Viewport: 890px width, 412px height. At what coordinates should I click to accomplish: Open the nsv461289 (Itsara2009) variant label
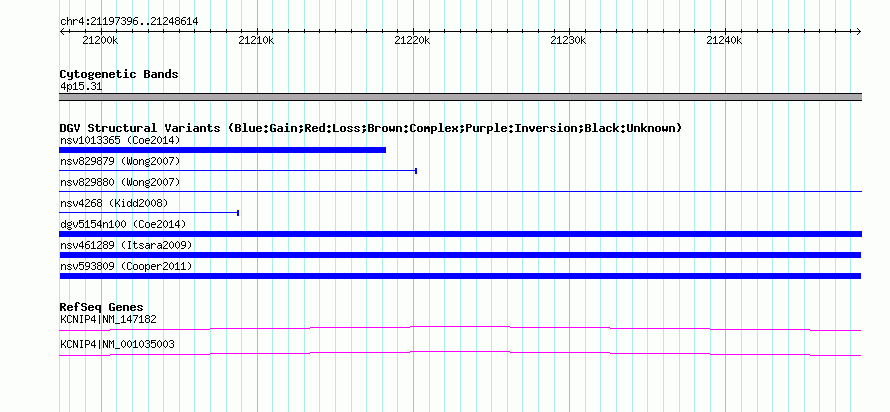coord(126,245)
